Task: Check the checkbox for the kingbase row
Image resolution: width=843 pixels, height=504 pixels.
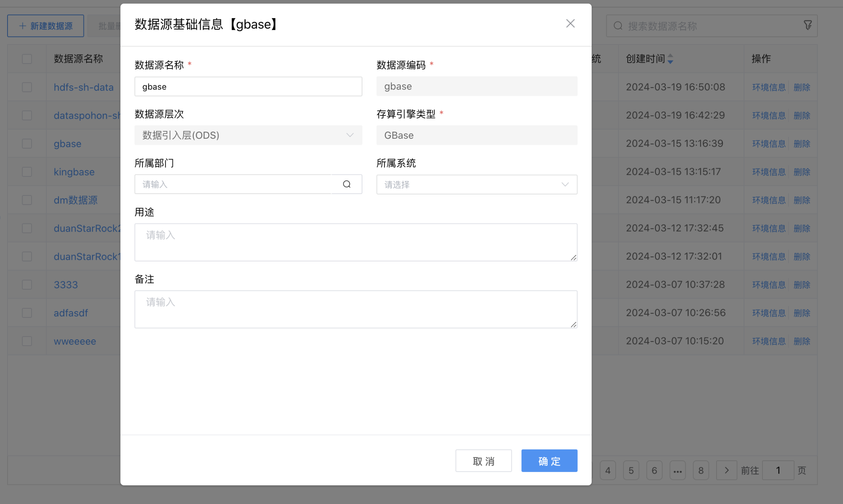Action: [x=27, y=172]
